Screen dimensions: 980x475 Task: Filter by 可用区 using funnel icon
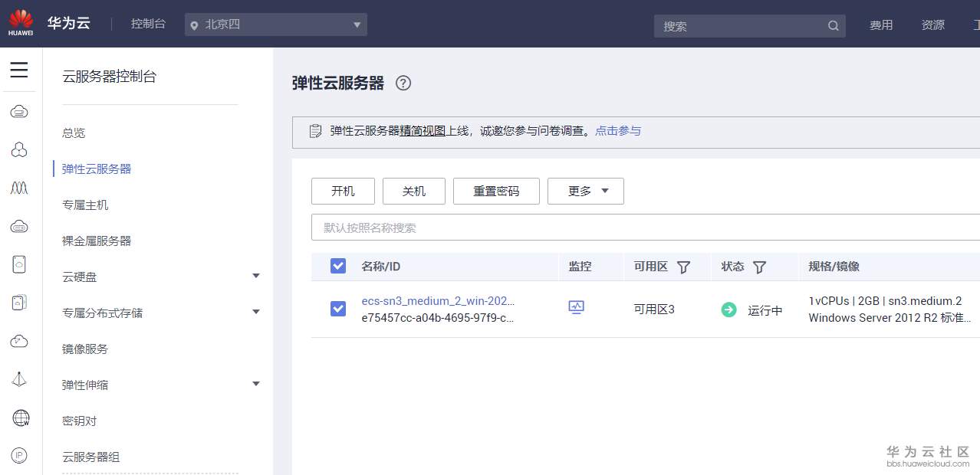coord(683,267)
